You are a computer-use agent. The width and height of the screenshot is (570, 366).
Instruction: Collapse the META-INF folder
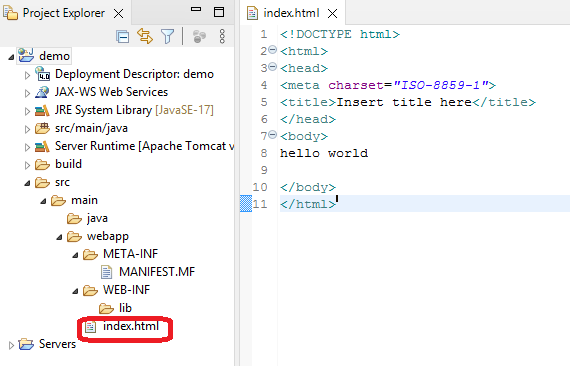[x=75, y=255]
